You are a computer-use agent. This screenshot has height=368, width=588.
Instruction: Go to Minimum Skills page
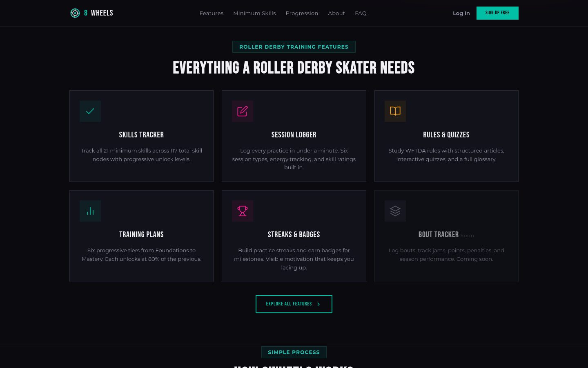tap(254, 13)
